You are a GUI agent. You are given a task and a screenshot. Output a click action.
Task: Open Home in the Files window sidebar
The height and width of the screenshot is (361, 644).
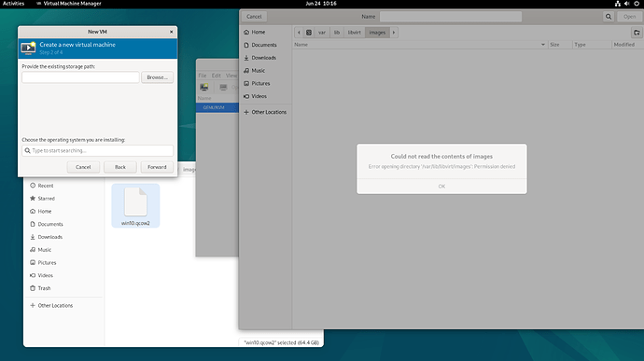pyautogui.click(x=63, y=211)
